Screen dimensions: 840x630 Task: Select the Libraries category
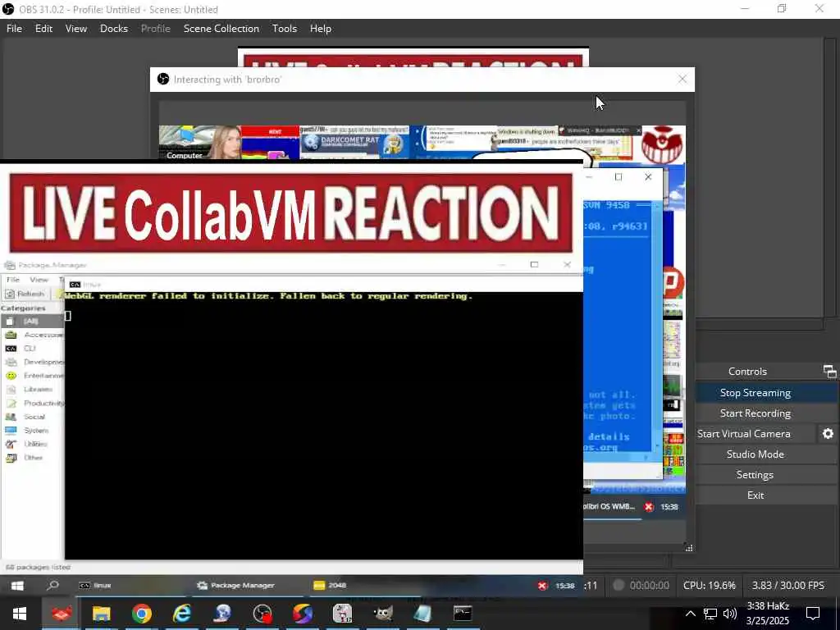tap(32, 390)
